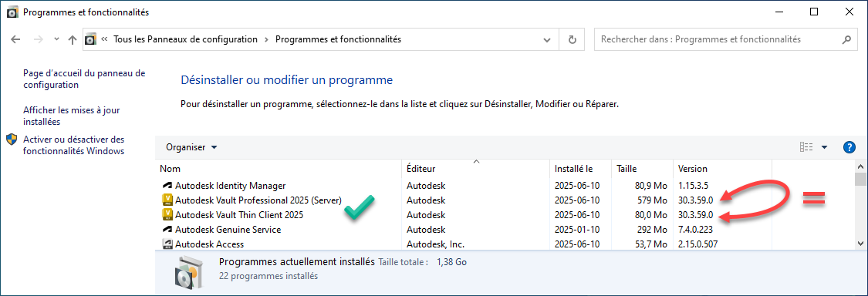Viewport: 868px width, 296px height.
Task: Sort by the Version column header
Action: [722, 169]
